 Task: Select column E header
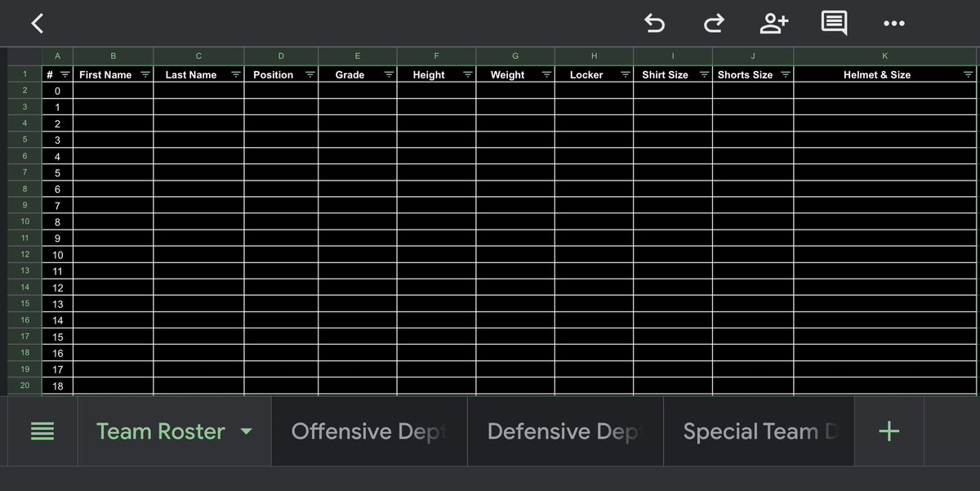click(358, 56)
